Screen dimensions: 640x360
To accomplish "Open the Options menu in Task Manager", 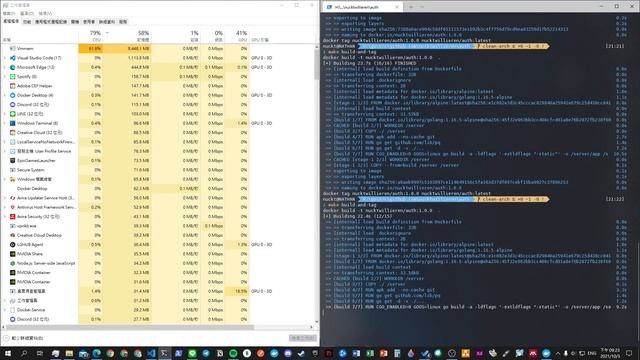I will tap(27, 13).
